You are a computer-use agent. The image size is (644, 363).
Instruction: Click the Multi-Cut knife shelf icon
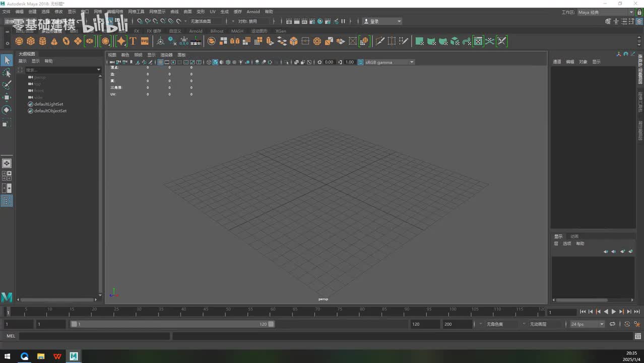[x=380, y=41]
